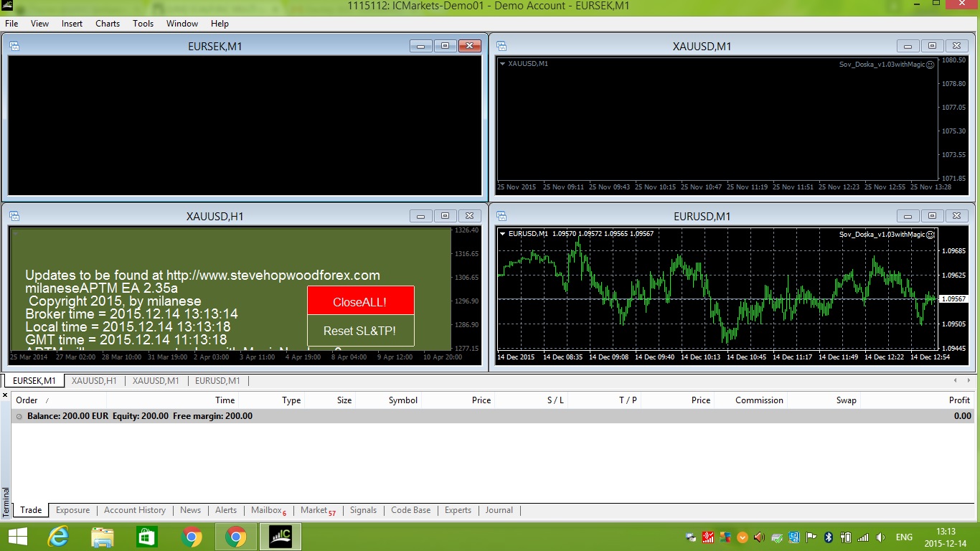Open the Exposure tab in Terminal
This screenshot has height=551, width=980.
pyautogui.click(x=72, y=510)
